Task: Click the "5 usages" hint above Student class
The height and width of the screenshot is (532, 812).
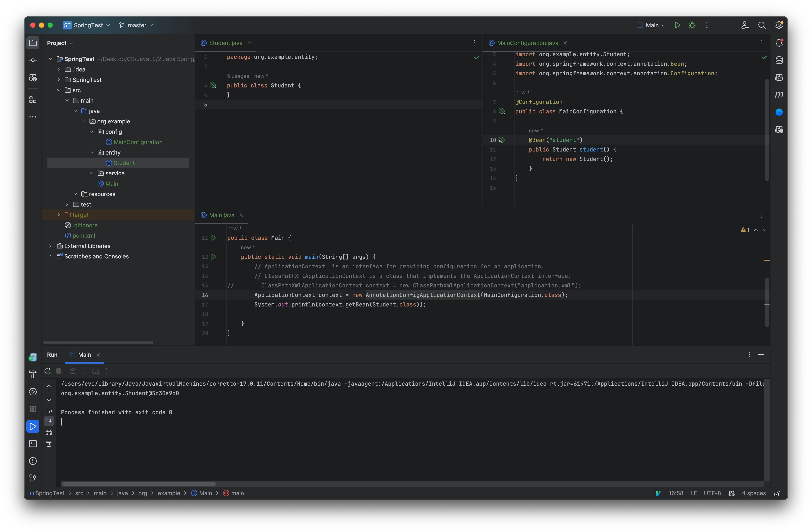Action: point(238,76)
